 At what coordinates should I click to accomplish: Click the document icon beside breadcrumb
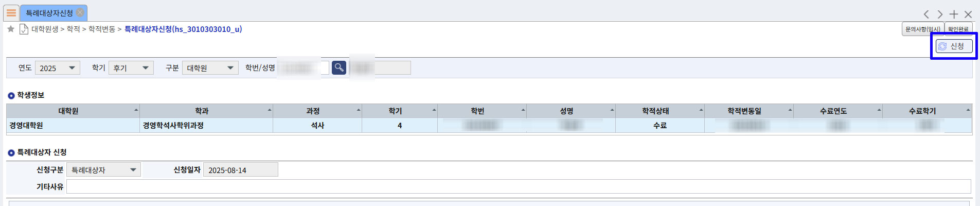click(24, 29)
